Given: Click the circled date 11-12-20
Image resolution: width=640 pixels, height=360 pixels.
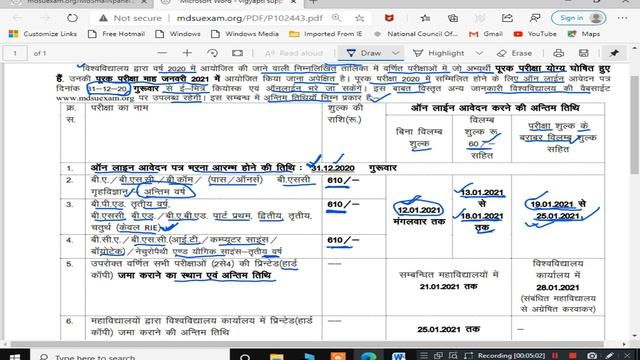Looking at the screenshot, I should point(108,89).
